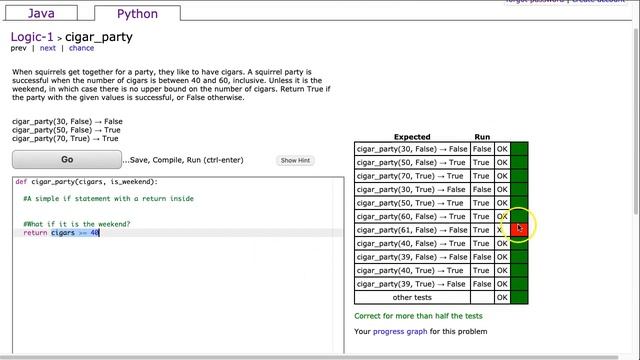Select the cigar_party(50, False) → True expected cell

click(412, 162)
